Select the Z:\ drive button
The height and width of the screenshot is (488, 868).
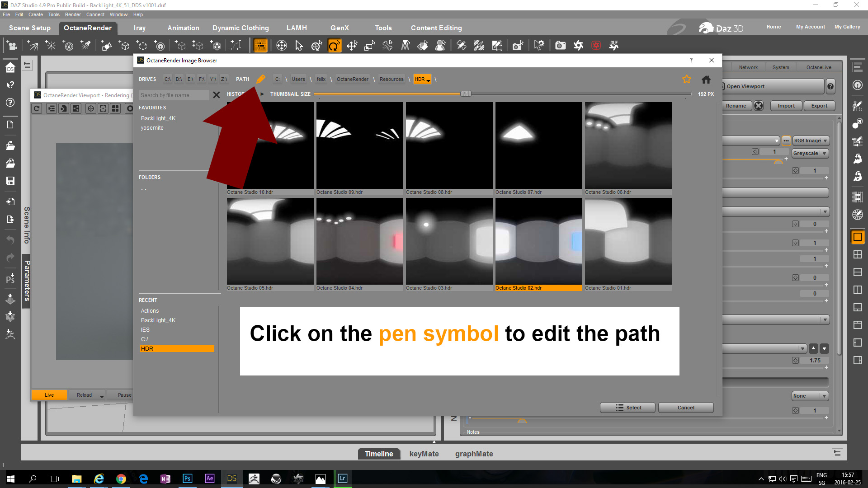point(224,79)
